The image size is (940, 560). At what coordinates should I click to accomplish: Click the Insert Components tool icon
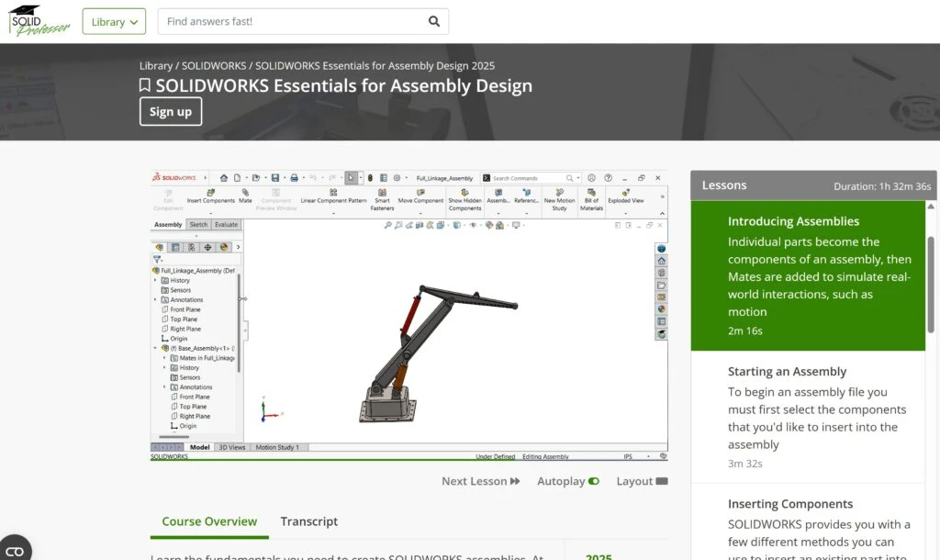click(210, 193)
